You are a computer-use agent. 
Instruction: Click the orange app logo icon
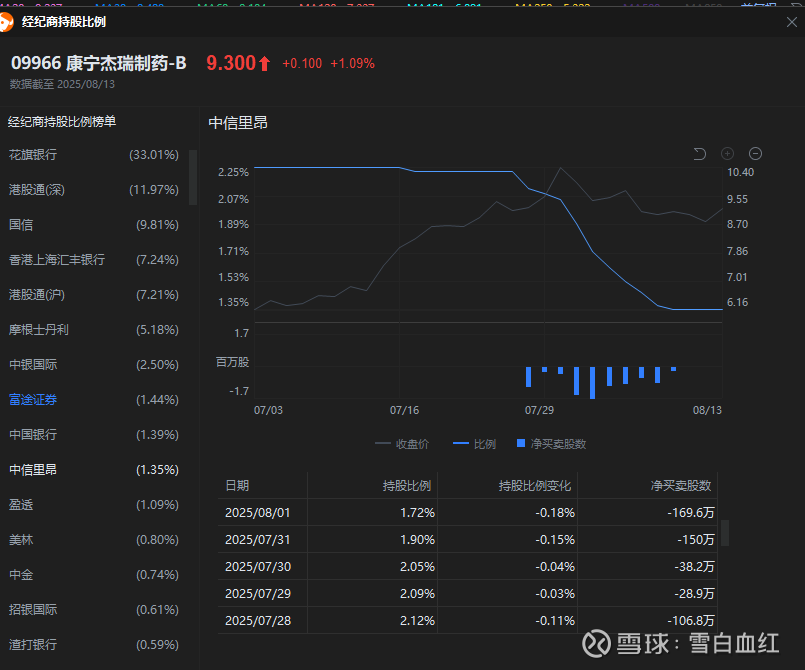pyautogui.click(x=6, y=22)
